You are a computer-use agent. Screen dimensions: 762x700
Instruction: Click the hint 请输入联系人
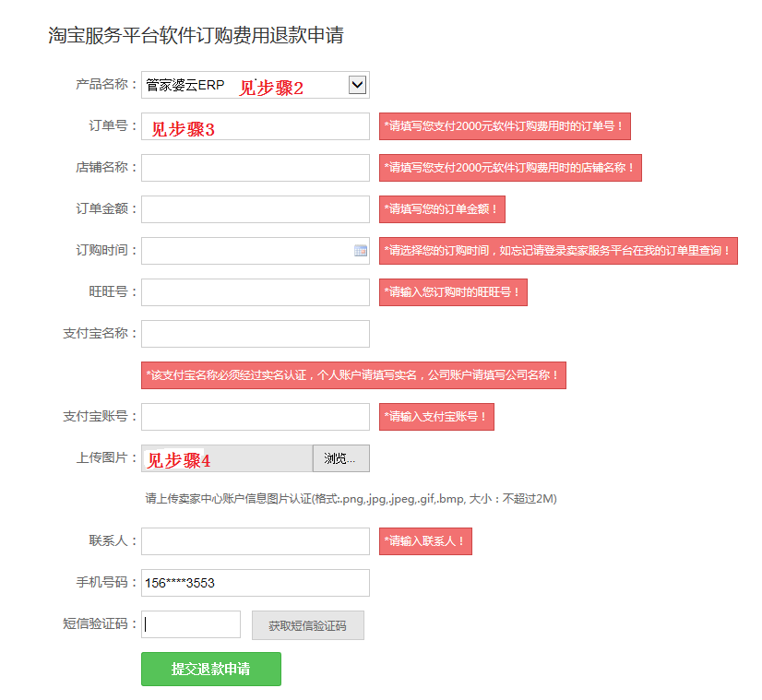(425, 541)
